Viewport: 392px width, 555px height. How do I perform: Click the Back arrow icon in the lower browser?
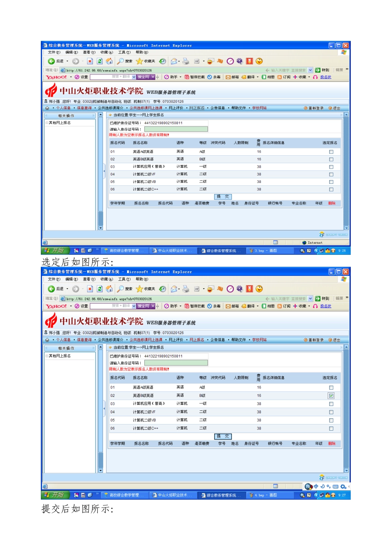(51, 289)
